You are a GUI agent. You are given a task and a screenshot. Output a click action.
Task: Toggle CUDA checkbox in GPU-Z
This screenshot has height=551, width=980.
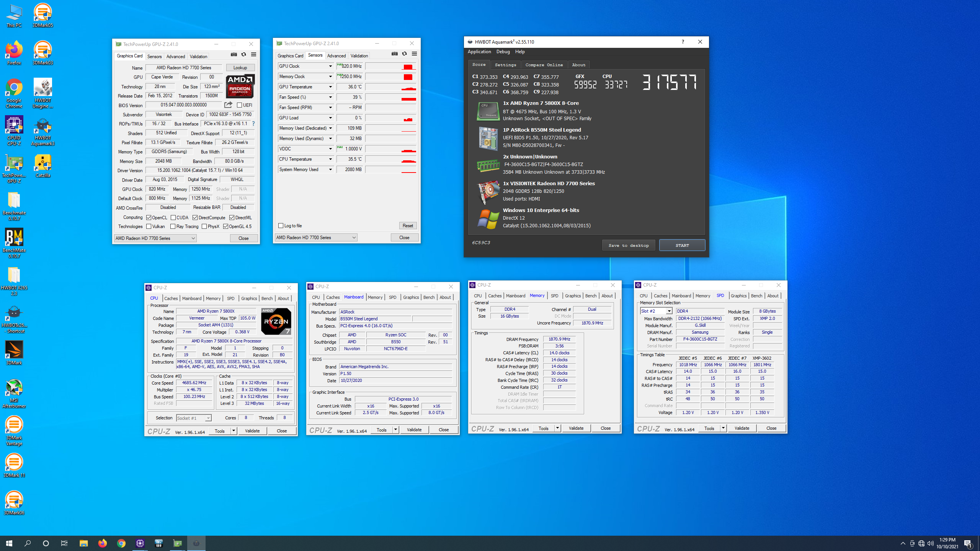pos(173,217)
